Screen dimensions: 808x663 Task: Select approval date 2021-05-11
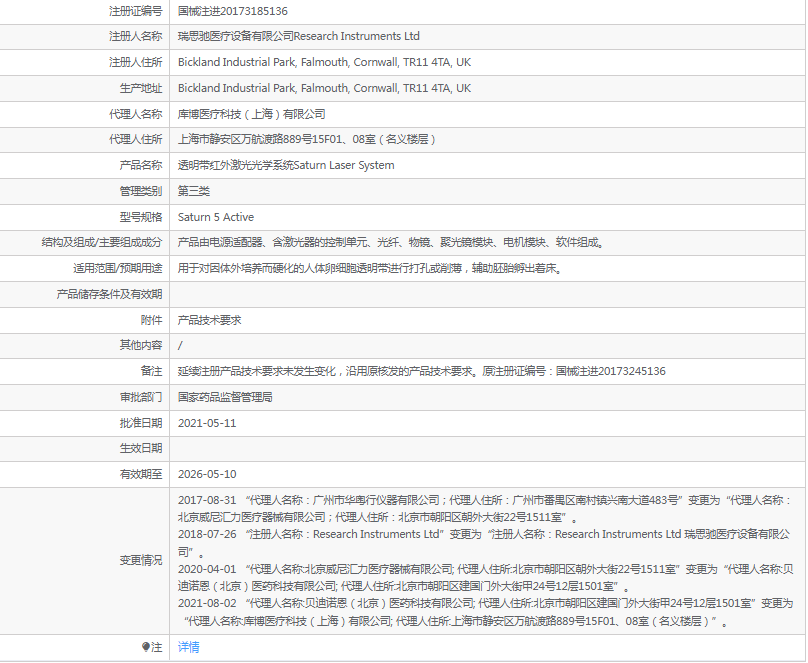click(207, 423)
